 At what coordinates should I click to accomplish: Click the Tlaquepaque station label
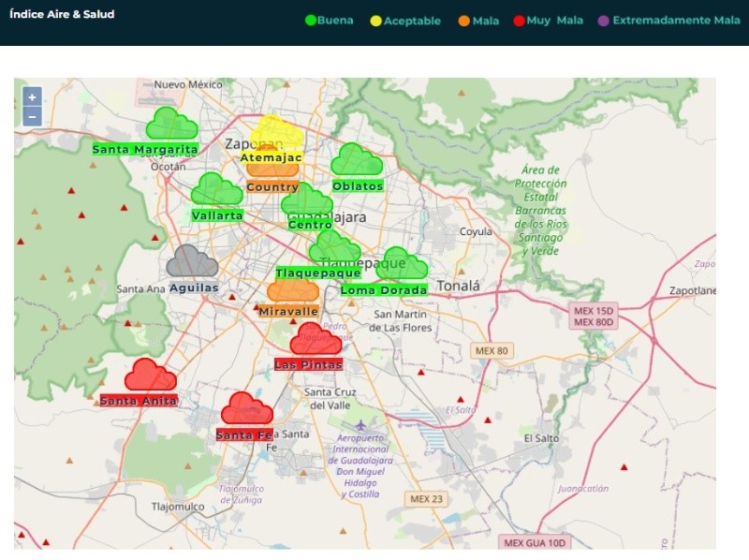tap(317, 273)
